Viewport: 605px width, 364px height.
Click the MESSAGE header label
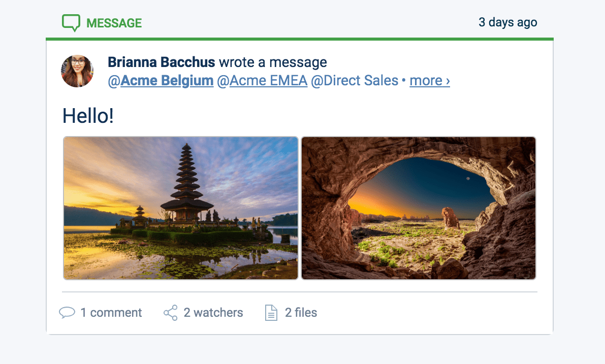[114, 23]
